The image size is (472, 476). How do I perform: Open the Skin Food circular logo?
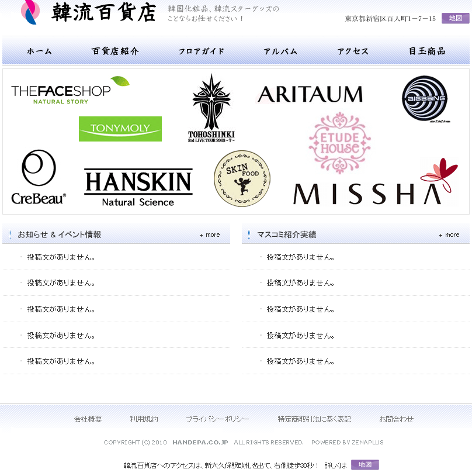pos(242,178)
